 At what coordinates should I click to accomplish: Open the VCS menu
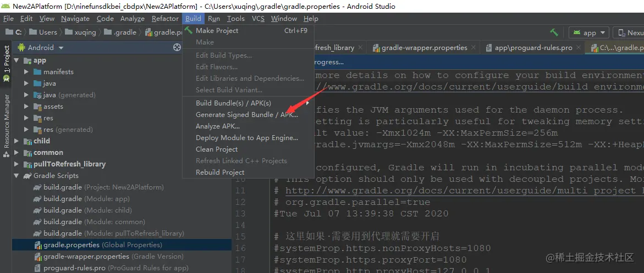[258, 19]
